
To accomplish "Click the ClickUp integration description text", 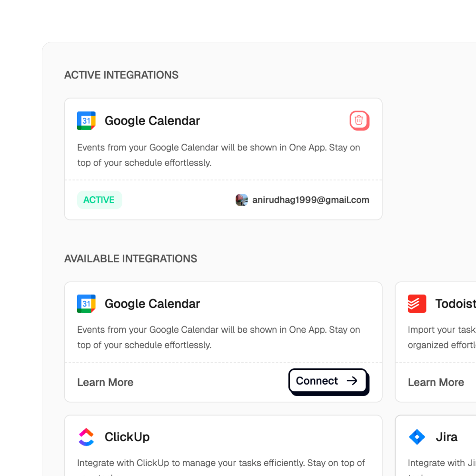I will click(221, 463).
